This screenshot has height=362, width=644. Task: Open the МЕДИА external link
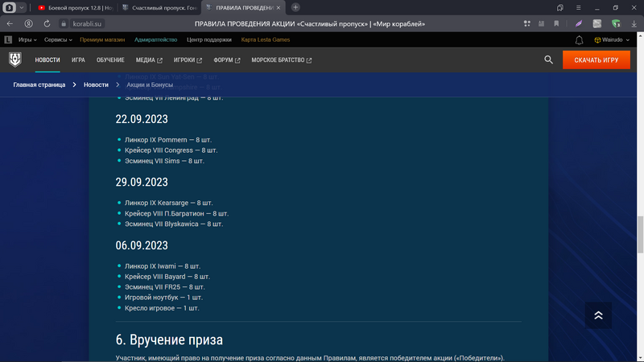tap(149, 60)
